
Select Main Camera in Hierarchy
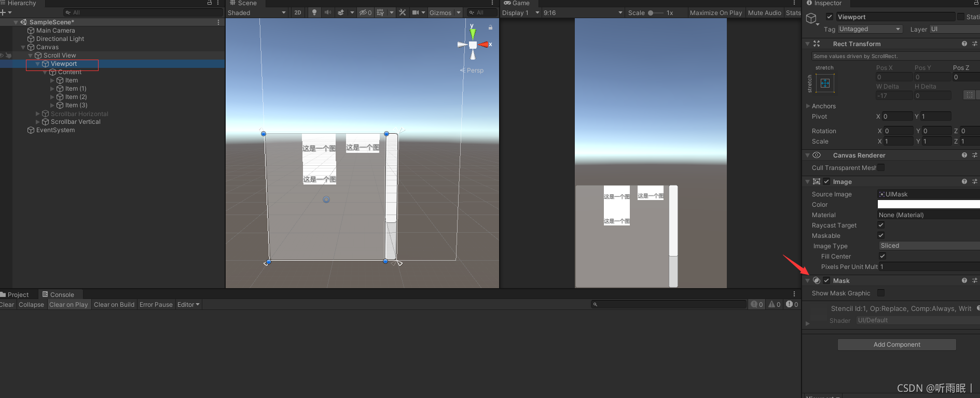pyautogui.click(x=56, y=31)
